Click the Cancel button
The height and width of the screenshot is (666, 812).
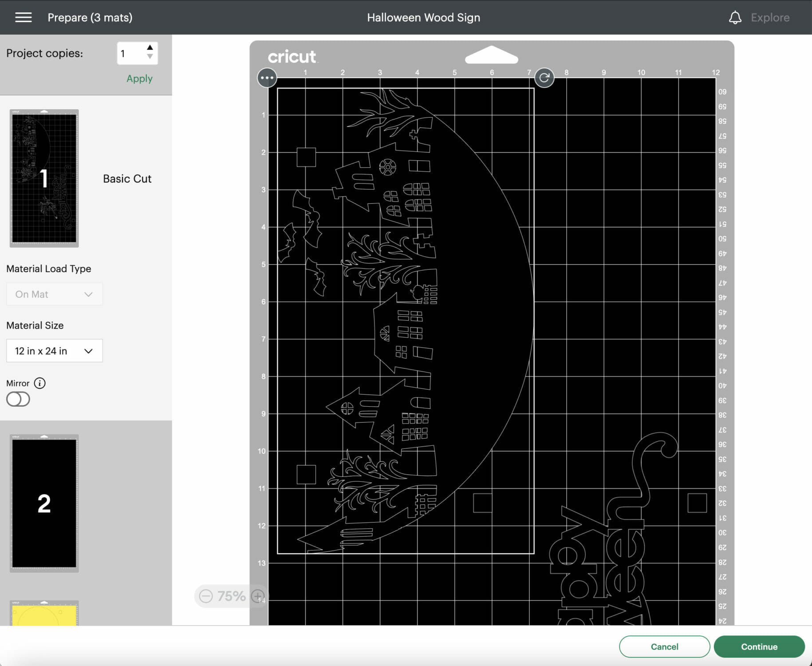[x=664, y=646]
